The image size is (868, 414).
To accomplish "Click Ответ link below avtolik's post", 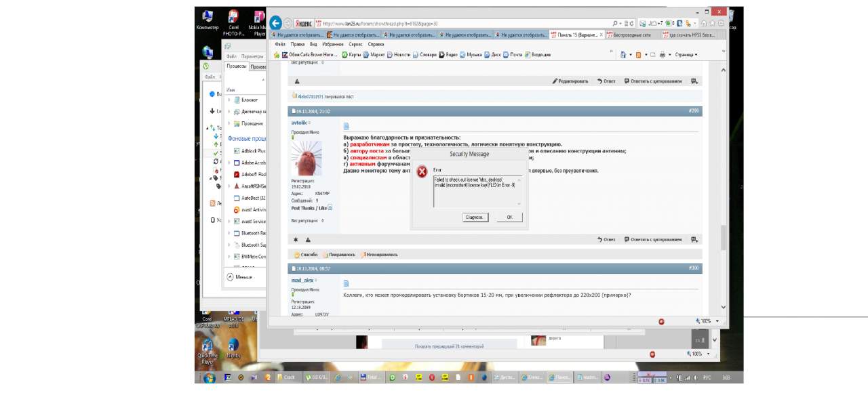I will click(606, 239).
